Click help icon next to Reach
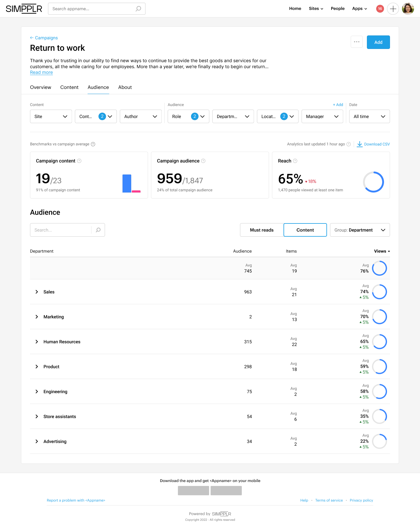The height and width of the screenshot is (528, 420). [295, 161]
